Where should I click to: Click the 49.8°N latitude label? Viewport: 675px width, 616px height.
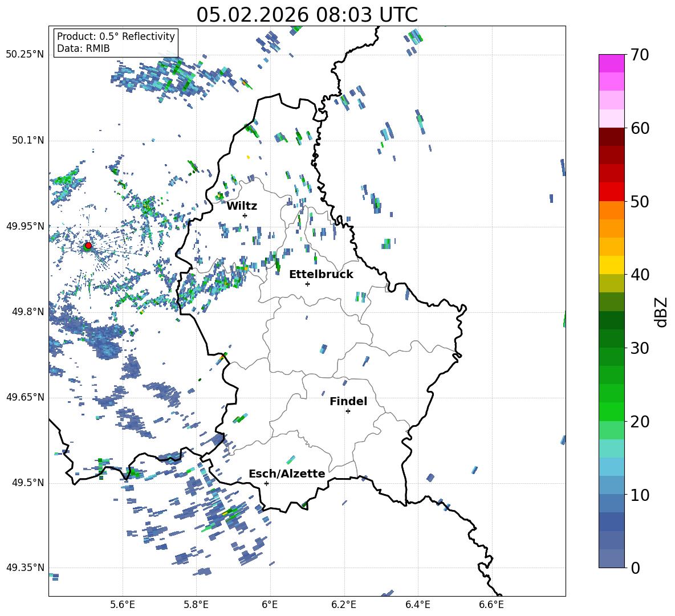(x=28, y=312)
